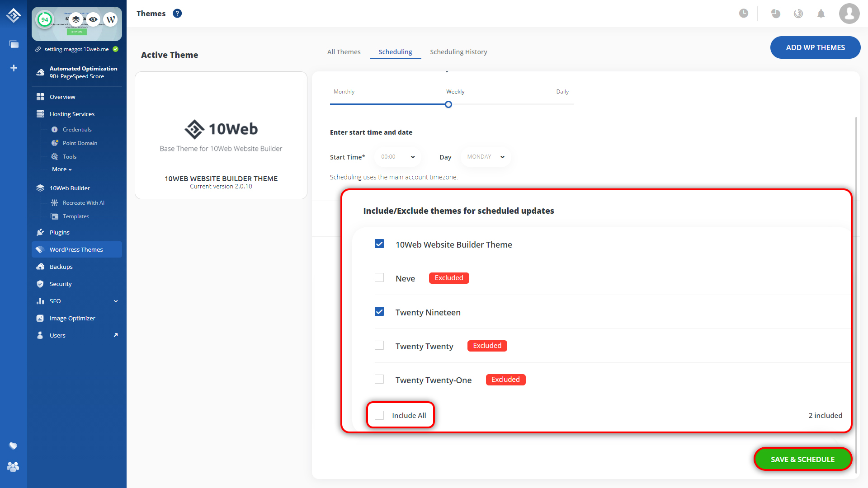Switch to All Themes tab
868x488 pixels.
[x=344, y=52]
